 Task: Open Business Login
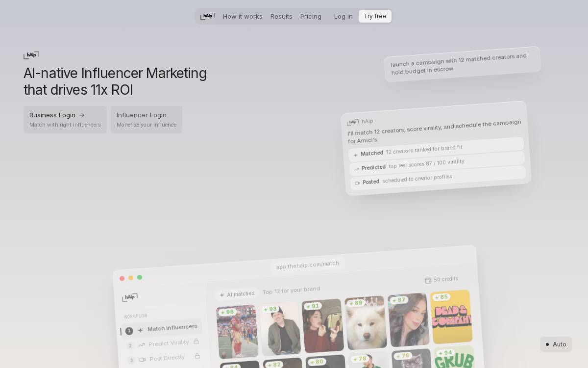65,120
